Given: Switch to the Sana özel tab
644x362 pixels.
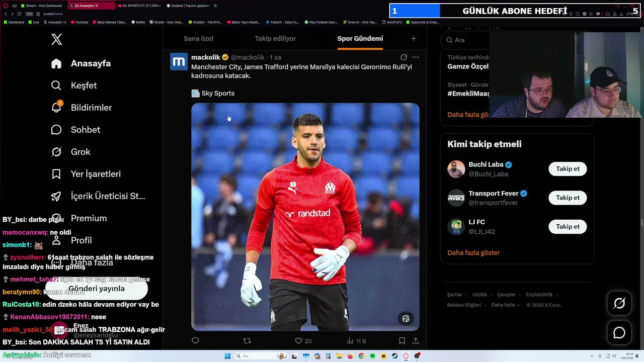Looking at the screenshot, I should (198, 39).
